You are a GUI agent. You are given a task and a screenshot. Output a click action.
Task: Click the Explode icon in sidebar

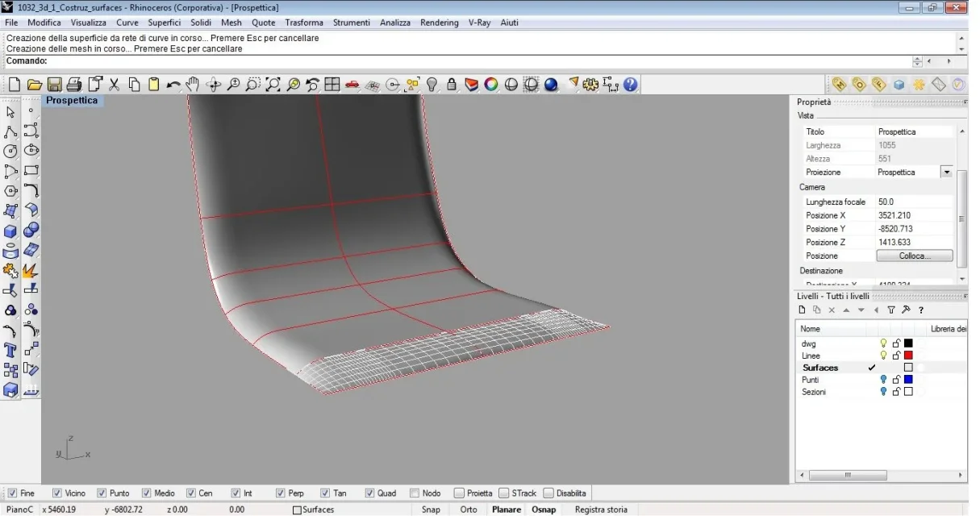31,270
